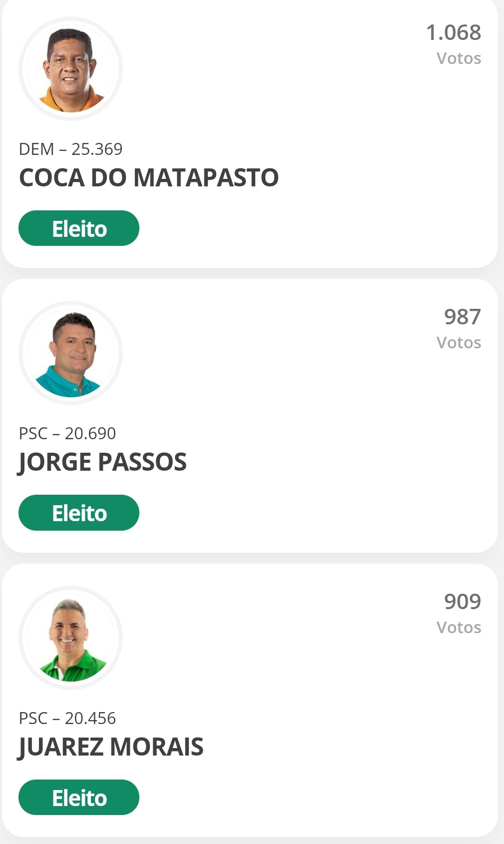Select the JUAREZ MORAIS name heading
The width and height of the screenshot is (504, 844).
click(x=111, y=747)
